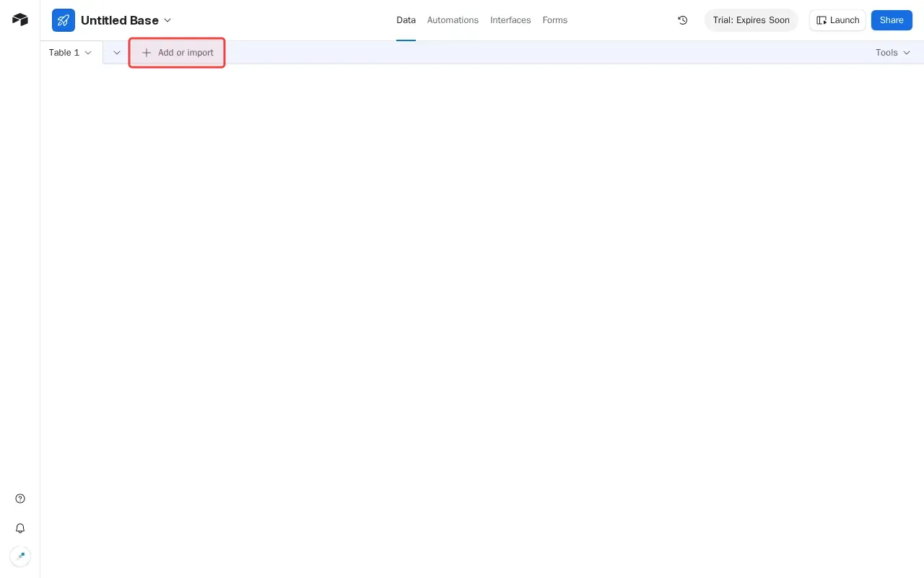Expand the Table 1 dropdown
The height and width of the screenshot is (578, 924).
88,53
